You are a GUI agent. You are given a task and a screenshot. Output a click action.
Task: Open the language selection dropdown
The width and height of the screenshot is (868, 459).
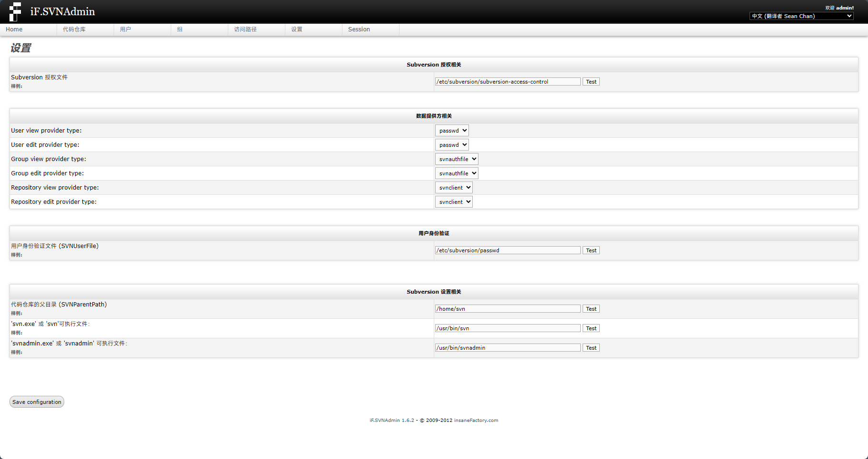pyautogui.click(x=801, y=16)
